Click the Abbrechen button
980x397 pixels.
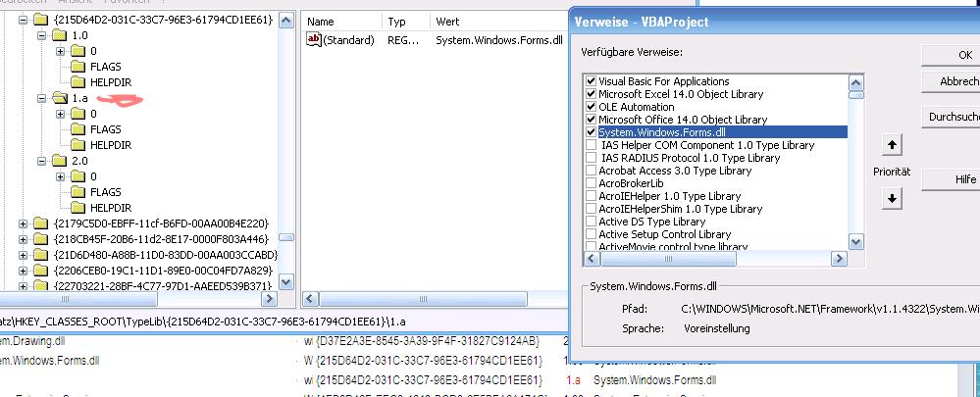(952, 81)
